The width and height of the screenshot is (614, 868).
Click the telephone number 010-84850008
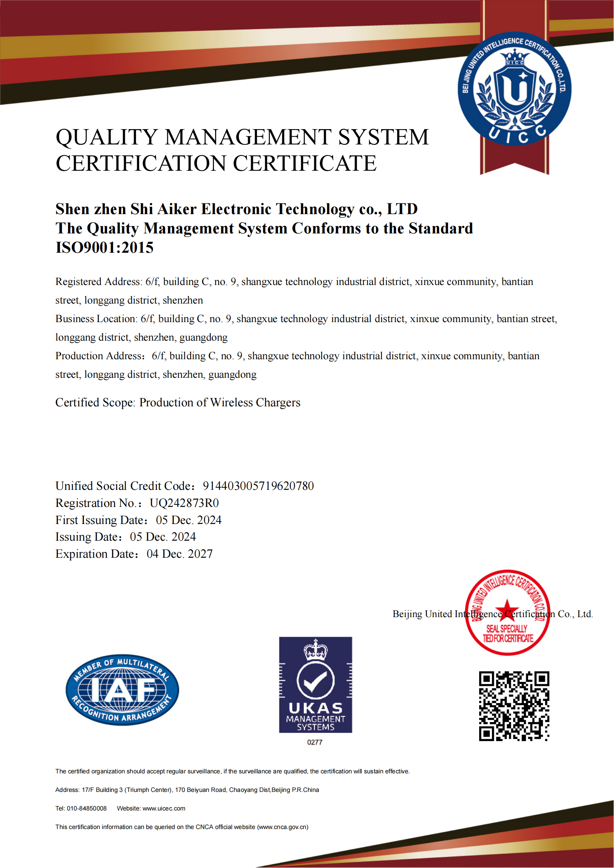[87, 808]
